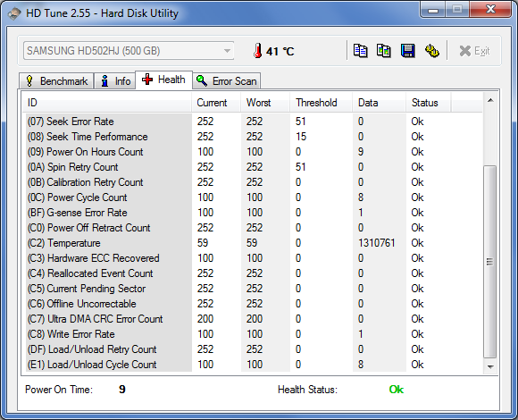Minimize the HD Tune window
518x420 pixels.
pyautogui.click(x=433, y=10)
